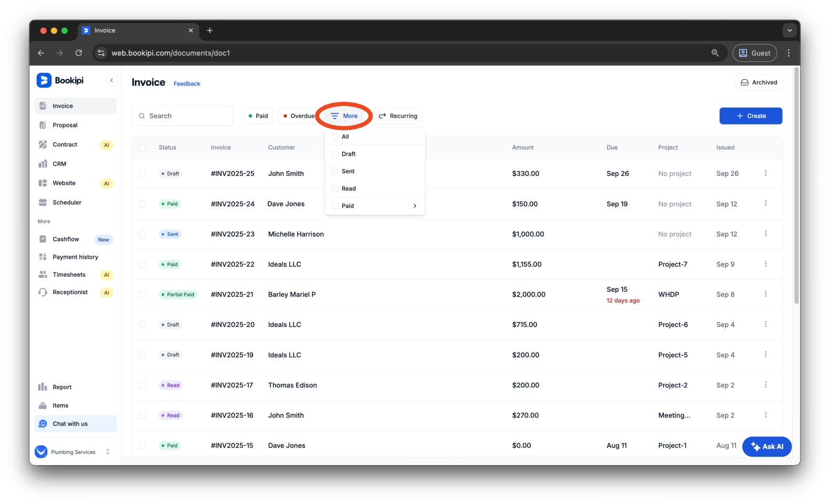Open Cashflow in the sidebar
830x504 pixels.
[x=76, y=239]
